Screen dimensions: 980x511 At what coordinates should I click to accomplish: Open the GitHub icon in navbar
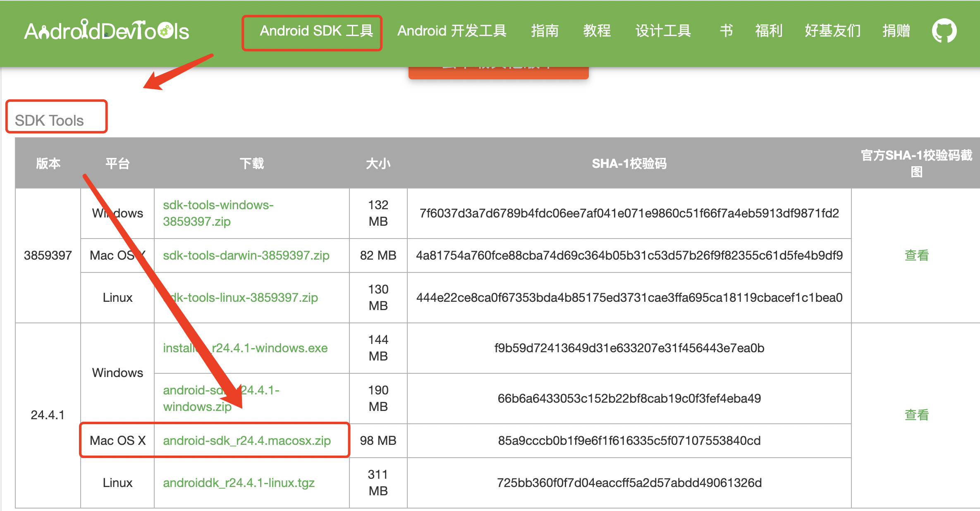944,31
